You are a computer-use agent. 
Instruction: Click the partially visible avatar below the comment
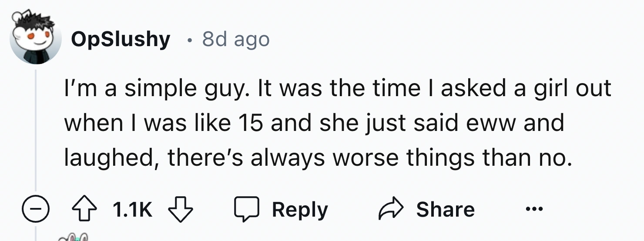74,238
